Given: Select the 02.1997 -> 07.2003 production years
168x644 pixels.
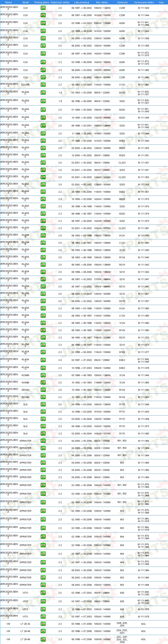Looking at the screenshot, I should tap(81, 360).
